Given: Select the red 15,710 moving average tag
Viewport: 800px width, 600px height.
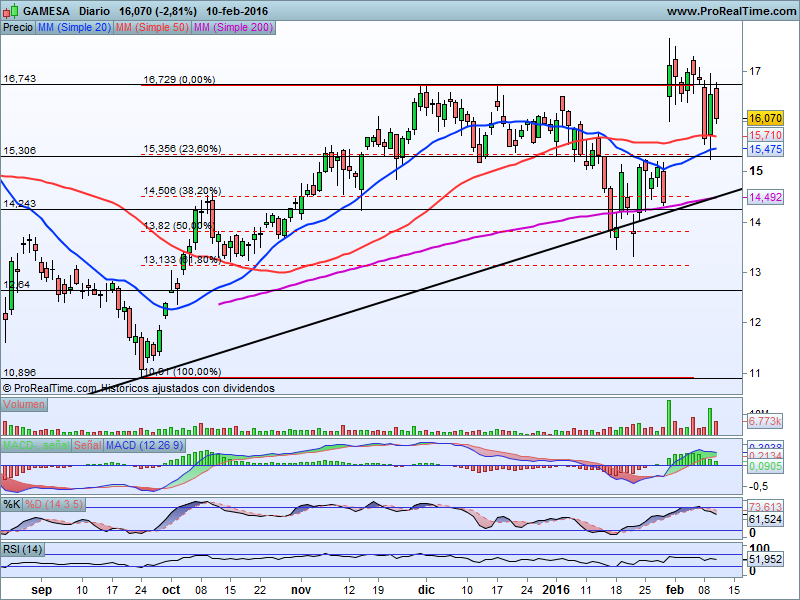Looking at the screenshot, I should point(765,135).
